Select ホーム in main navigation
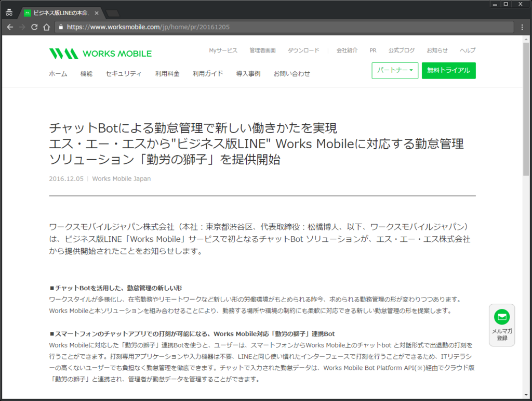Viewport: 532px width, 401px height. point(58,74)
